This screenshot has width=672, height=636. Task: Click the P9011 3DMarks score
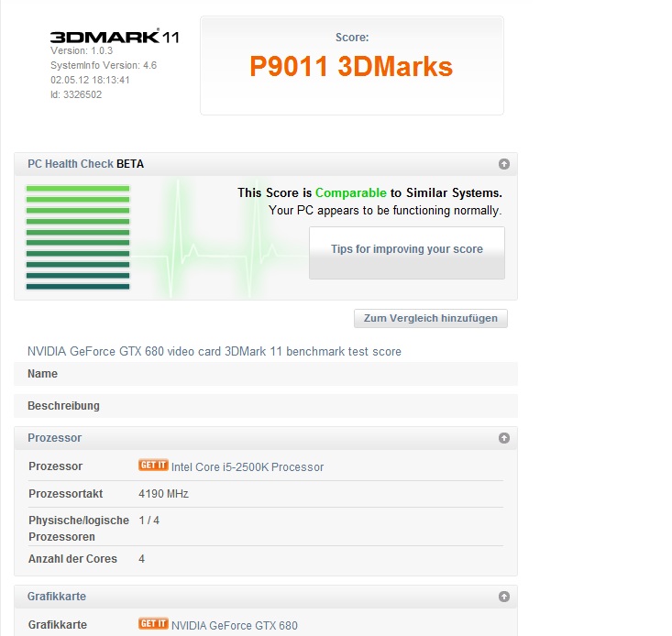pyautogui.click(x=351, y=66)
